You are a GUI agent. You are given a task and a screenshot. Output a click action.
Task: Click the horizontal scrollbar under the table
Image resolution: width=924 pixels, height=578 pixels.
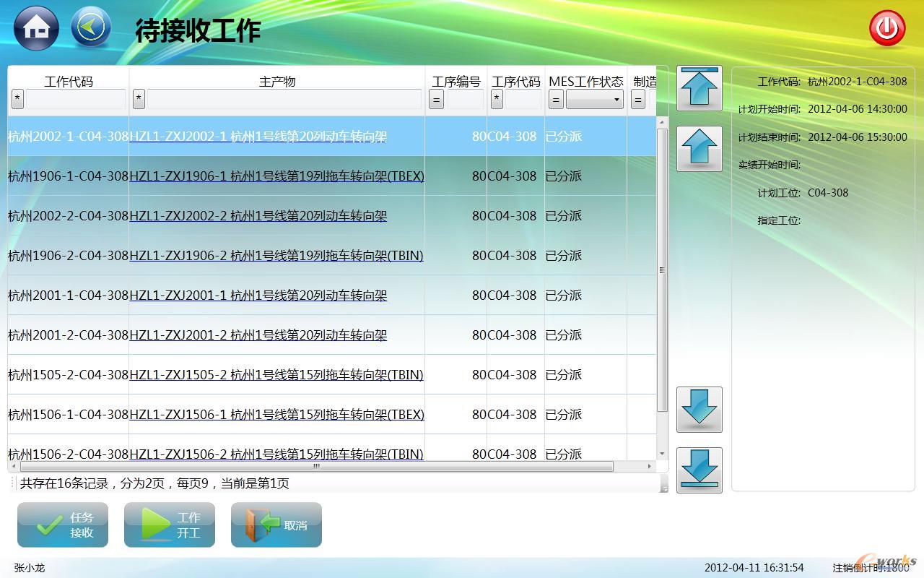point(315,467)
